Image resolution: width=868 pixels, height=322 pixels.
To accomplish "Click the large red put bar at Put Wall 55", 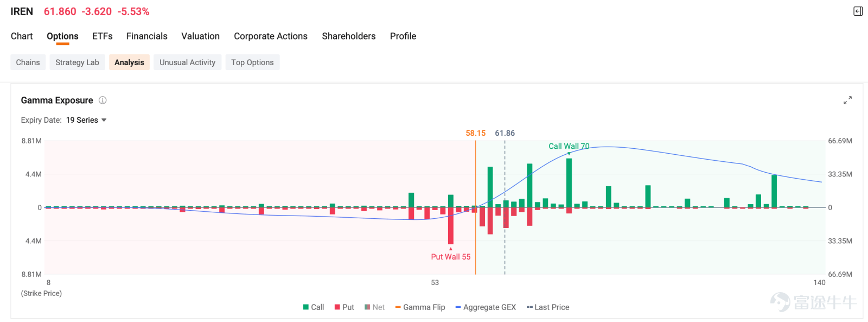I will 451,226.
